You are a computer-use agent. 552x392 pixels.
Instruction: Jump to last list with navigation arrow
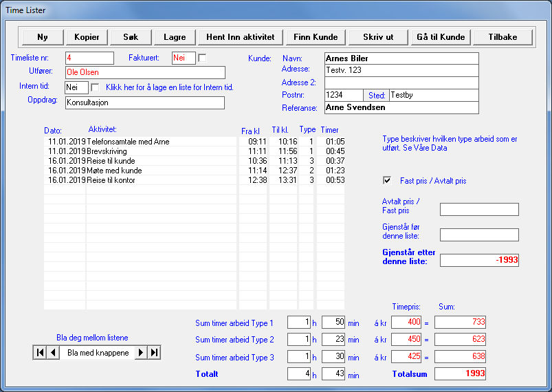[154, 353]
